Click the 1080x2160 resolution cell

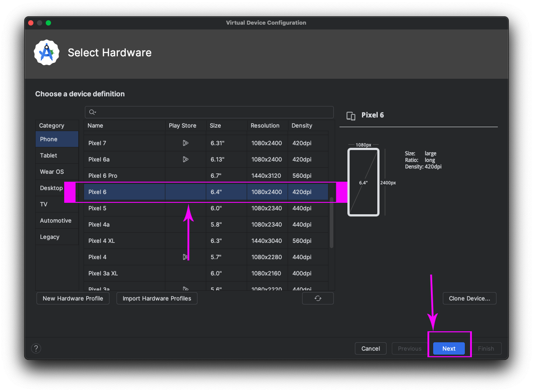point(266,273)
